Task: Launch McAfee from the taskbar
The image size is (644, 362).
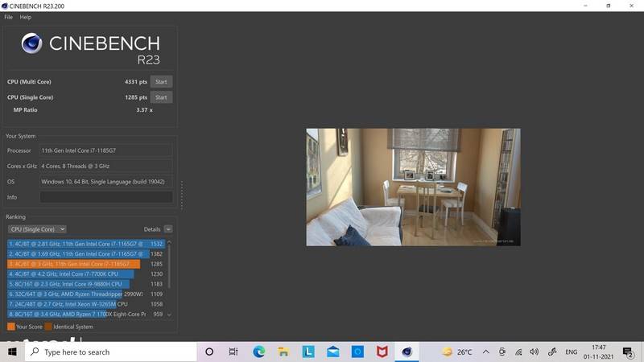Action: click(x=382, y=352)
